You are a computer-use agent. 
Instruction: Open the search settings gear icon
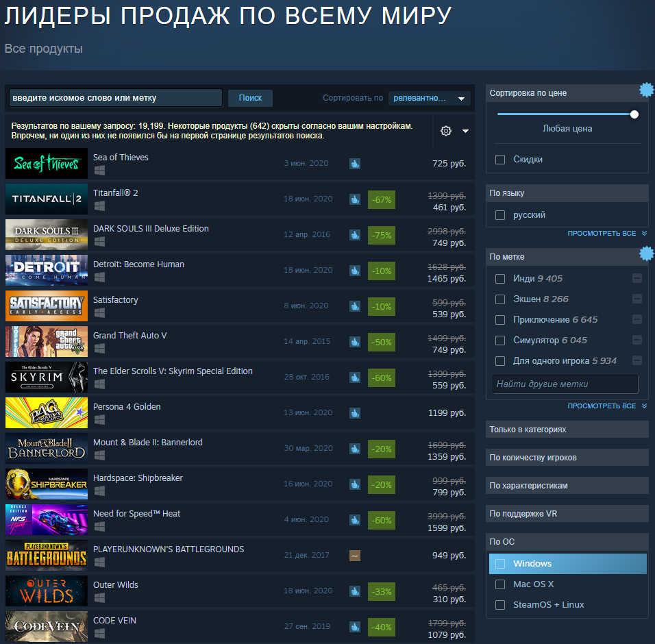(446, 131)
